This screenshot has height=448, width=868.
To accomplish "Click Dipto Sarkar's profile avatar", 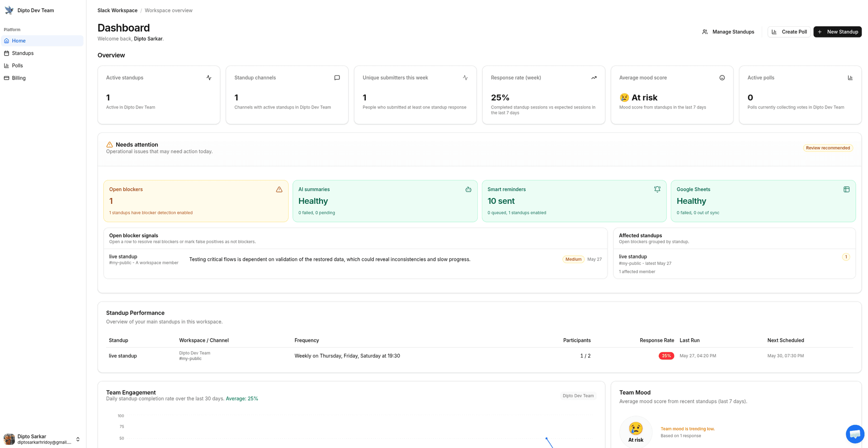I will (x=9, y=439).
